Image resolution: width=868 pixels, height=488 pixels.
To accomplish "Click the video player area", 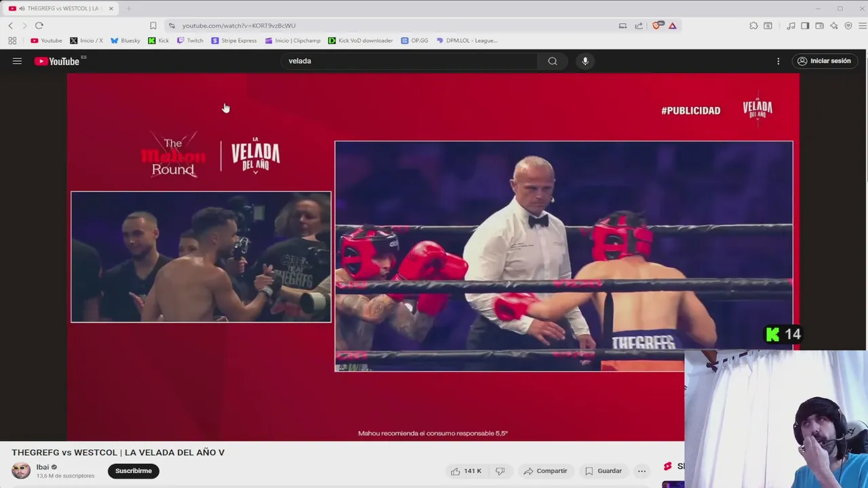I will coord(433,258).
